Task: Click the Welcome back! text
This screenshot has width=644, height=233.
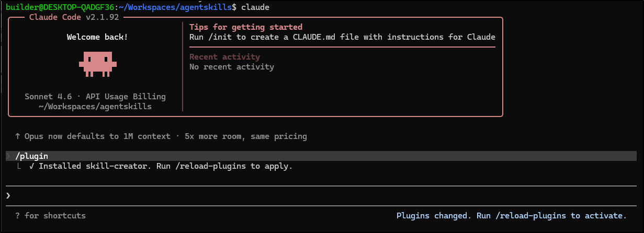Action: (x=97, y=37)
